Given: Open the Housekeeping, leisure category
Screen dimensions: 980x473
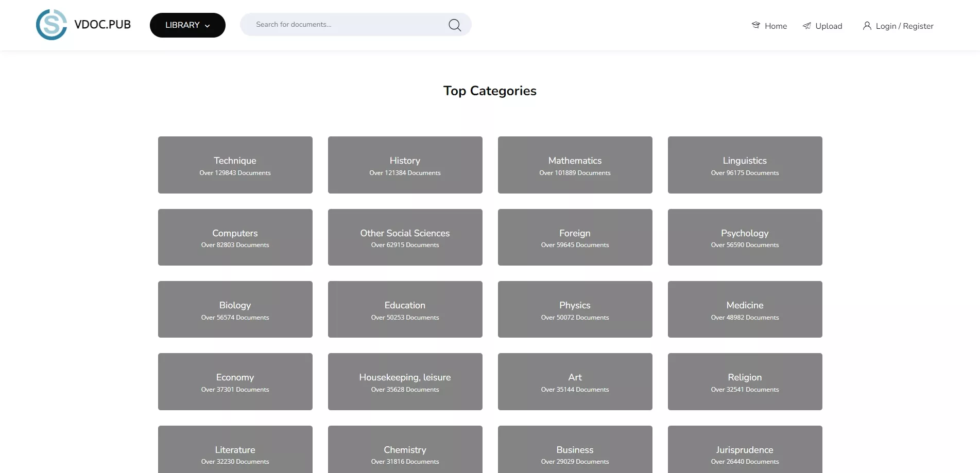Looking at the screenshot, I should tap(405, 381).
